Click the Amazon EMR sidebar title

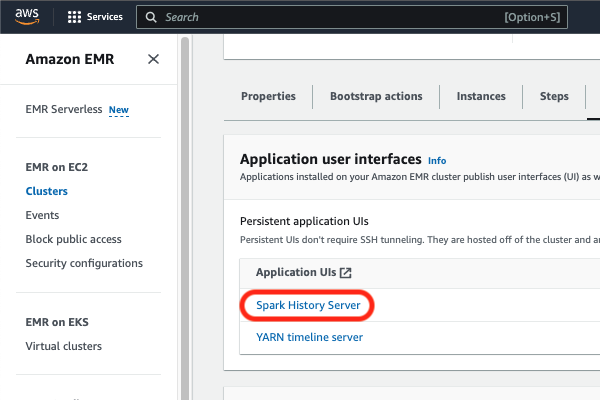70,59
